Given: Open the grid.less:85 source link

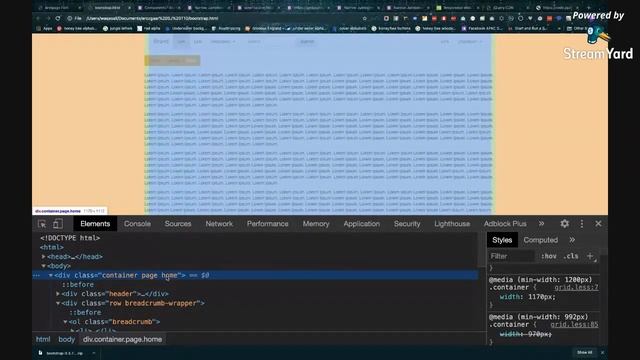Looking at the screenshot, I should (574, 325).
